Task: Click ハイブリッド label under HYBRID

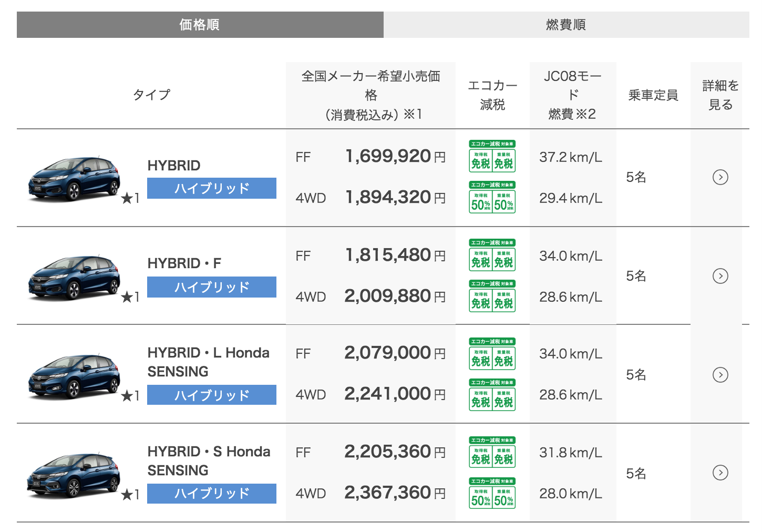Action: coord(212,188)
